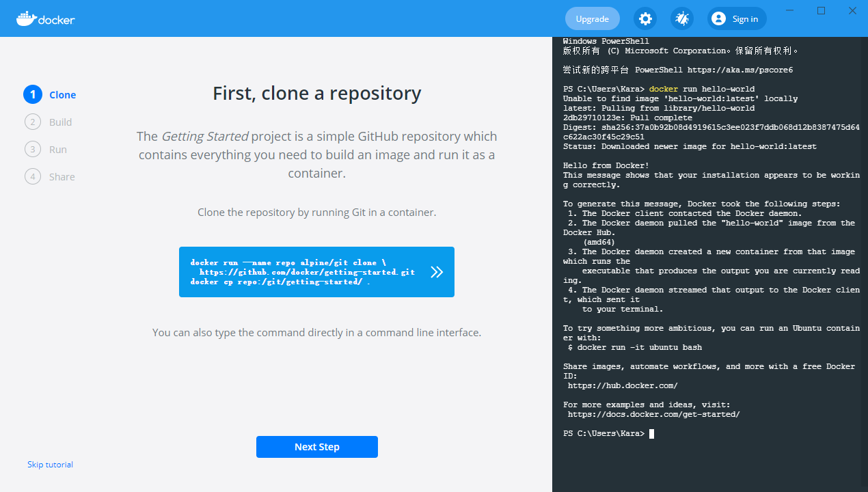The image size is (868, 492).
Task: Click the 'Hello from Docker!' terminal line
Action: pyautogui.click(x=606, y=165)
